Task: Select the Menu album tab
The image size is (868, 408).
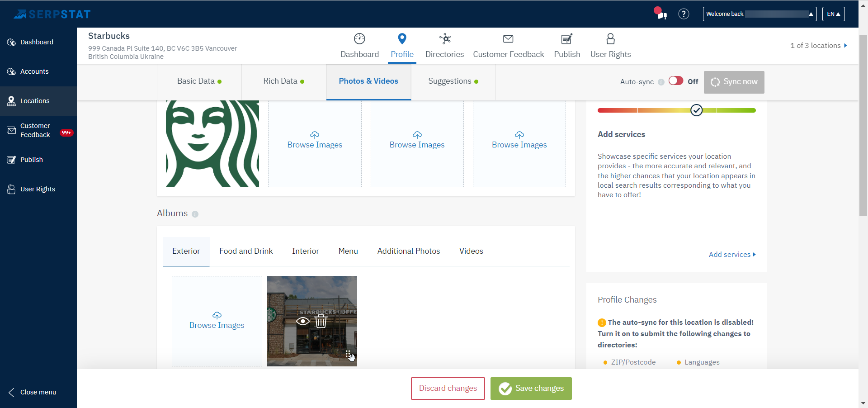Action: point(348,251)
